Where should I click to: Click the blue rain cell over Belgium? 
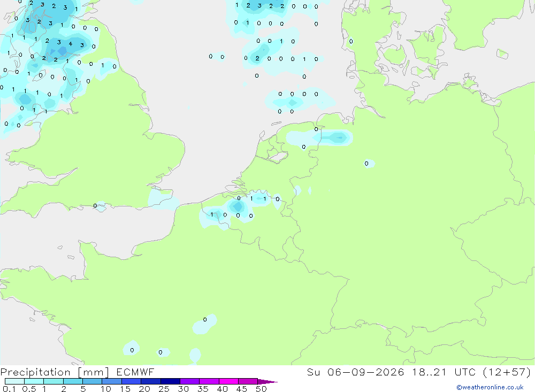tap(237, 206)
